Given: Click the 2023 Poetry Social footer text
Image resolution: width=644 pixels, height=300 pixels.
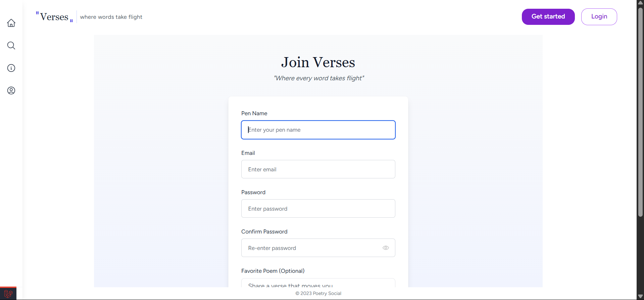Looking at the screenshot, I should pos(318,293).
